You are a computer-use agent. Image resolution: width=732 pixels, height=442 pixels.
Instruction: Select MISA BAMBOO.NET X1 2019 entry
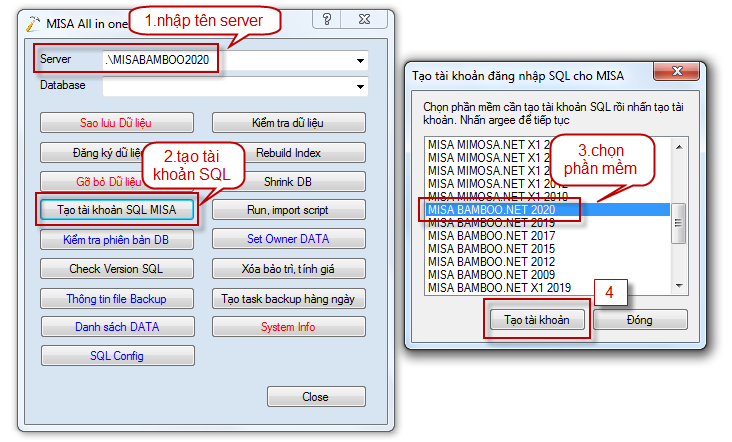548,288
